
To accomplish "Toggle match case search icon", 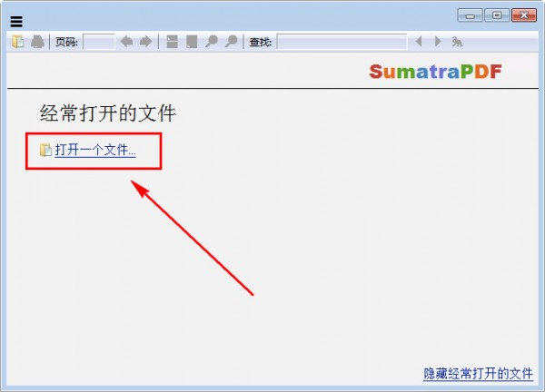I will coord(457,42).
